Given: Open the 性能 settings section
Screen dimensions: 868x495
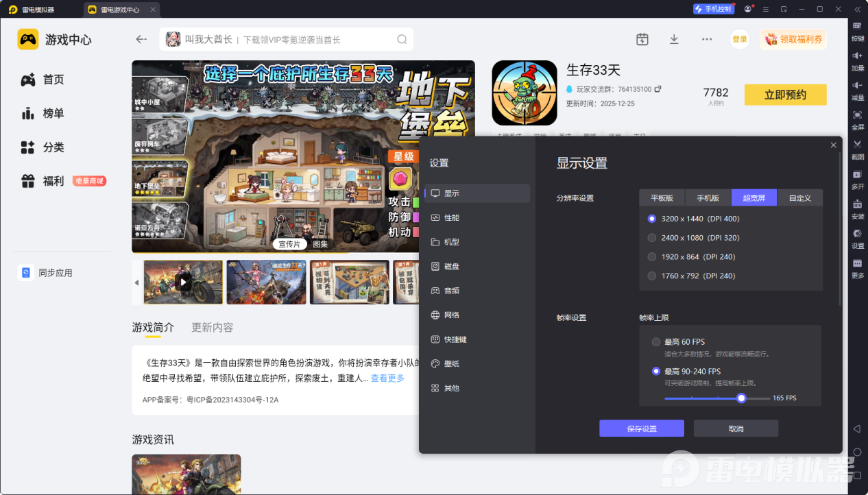Looking at the screenshot, I should coord(477,217).
